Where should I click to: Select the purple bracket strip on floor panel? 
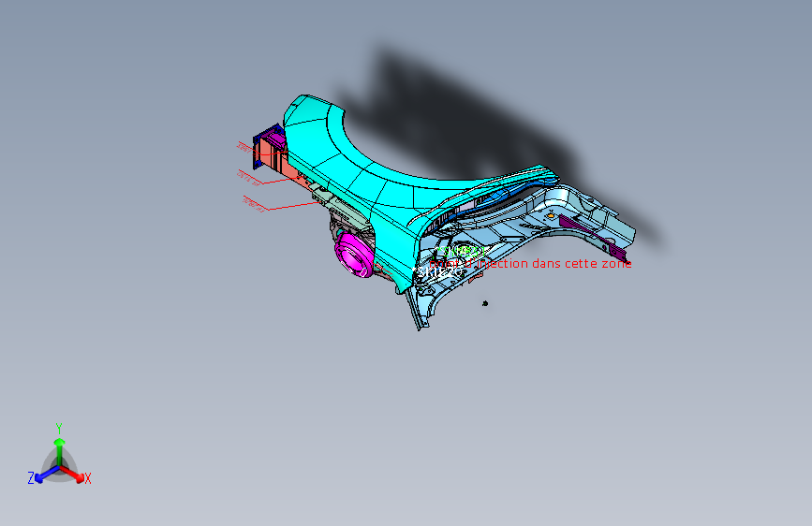(594, 238)
